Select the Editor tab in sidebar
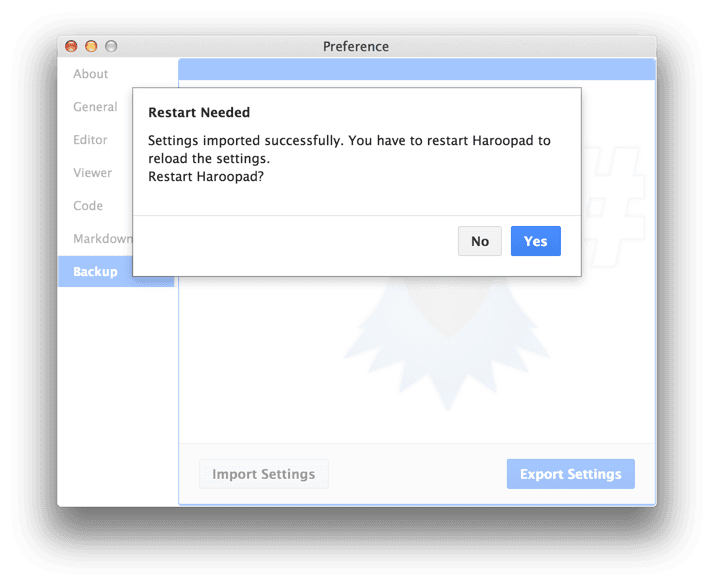 click(x=90, y=140)
